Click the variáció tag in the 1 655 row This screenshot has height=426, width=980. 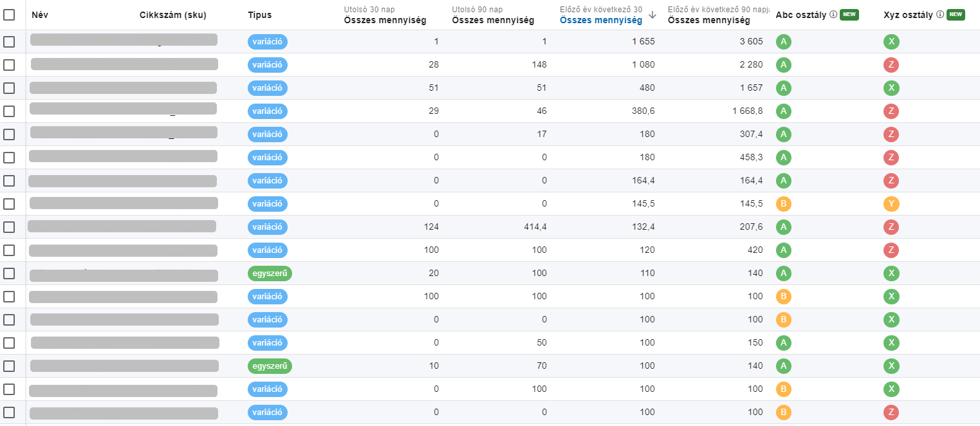267,42
